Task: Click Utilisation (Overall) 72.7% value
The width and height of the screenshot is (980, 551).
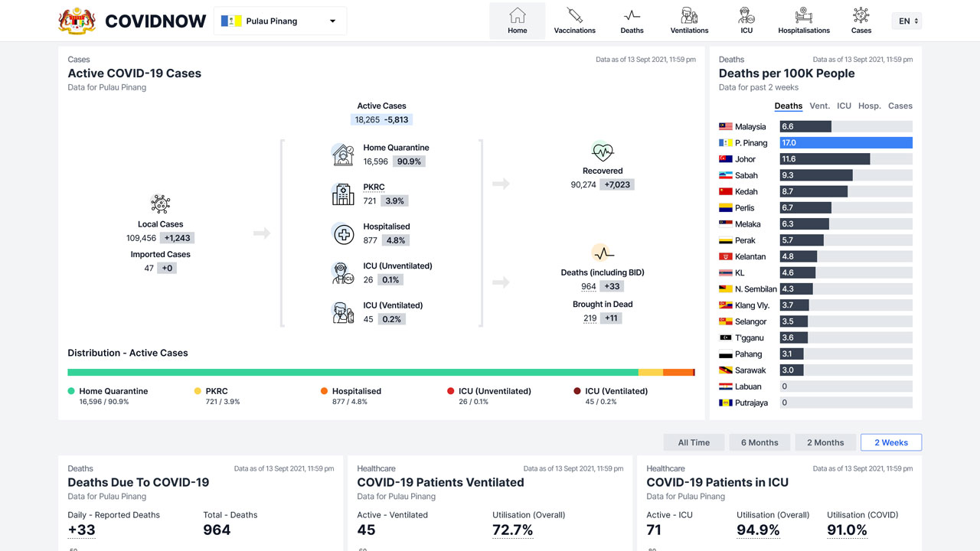Action: point(513,530)
